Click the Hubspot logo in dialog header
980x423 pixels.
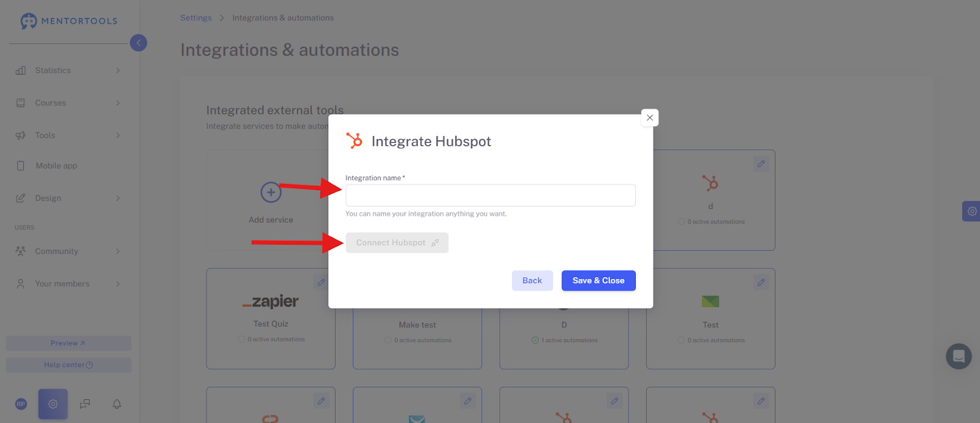[354, 141]
